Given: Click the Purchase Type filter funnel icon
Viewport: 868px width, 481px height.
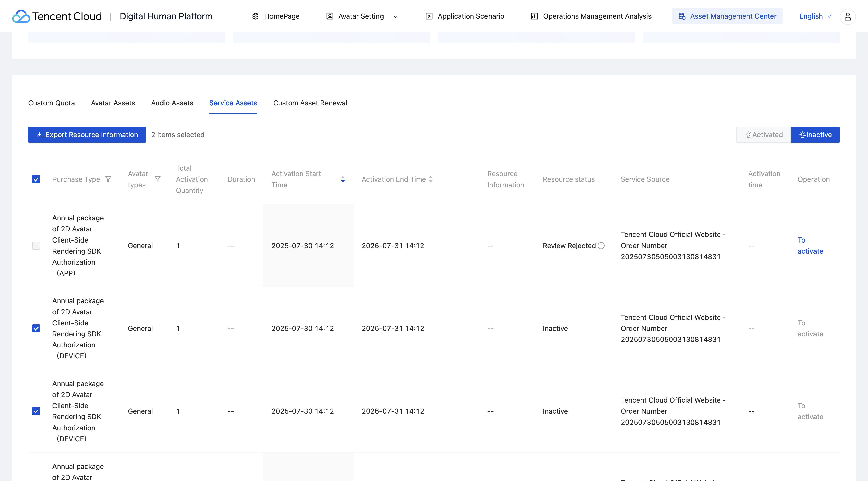Looking at the screenshot, I should point(108,179).
